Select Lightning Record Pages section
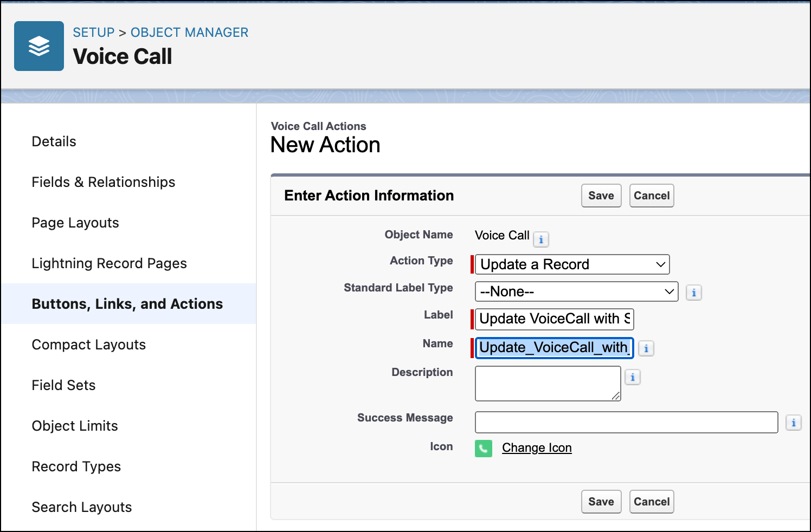Image resolution: width=811 pixels, height=532 pixels. pos(110,263)
